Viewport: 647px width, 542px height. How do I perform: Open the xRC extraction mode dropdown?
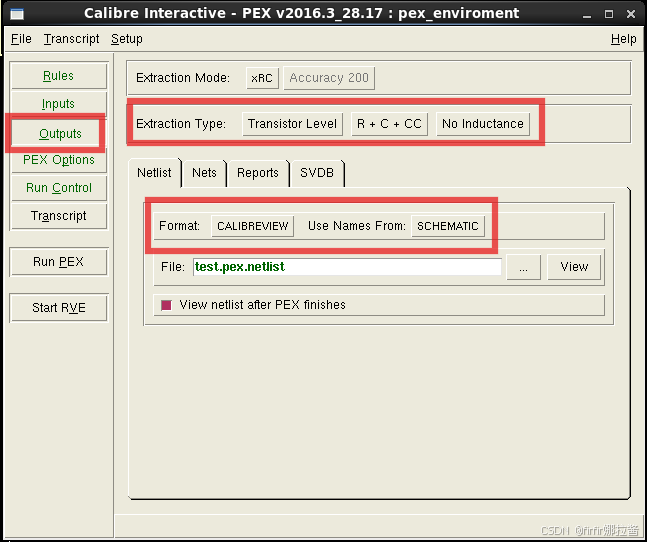(x=262, y=78)
